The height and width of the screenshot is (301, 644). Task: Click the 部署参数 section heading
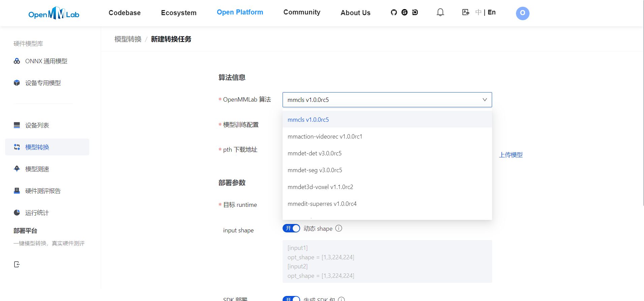coord(232,183)
